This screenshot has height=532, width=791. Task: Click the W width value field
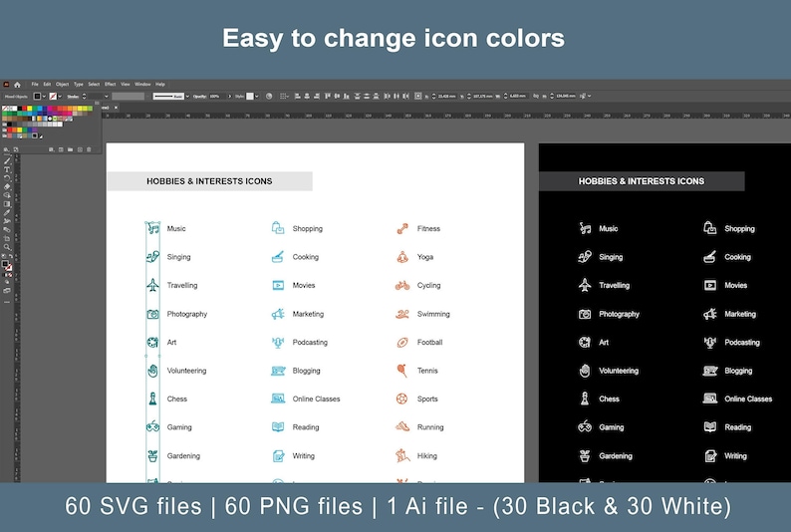tap(517, 96)
